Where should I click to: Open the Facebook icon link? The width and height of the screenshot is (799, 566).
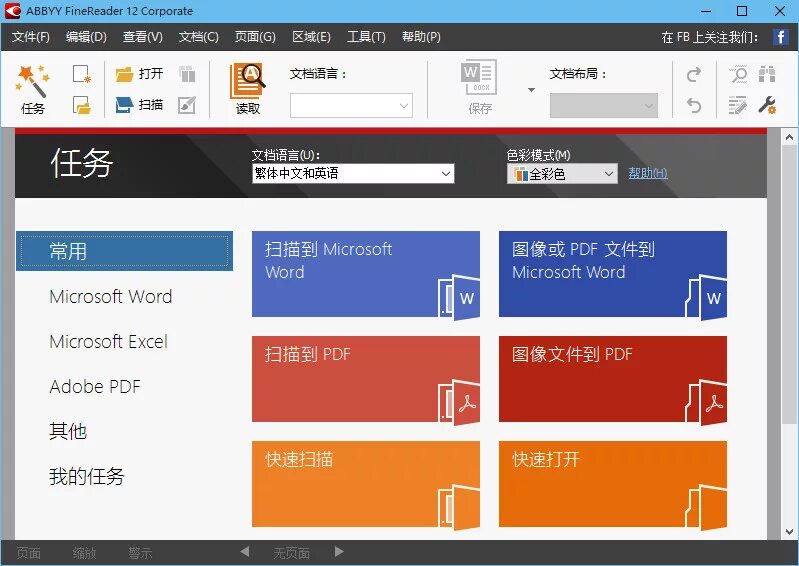781,37
